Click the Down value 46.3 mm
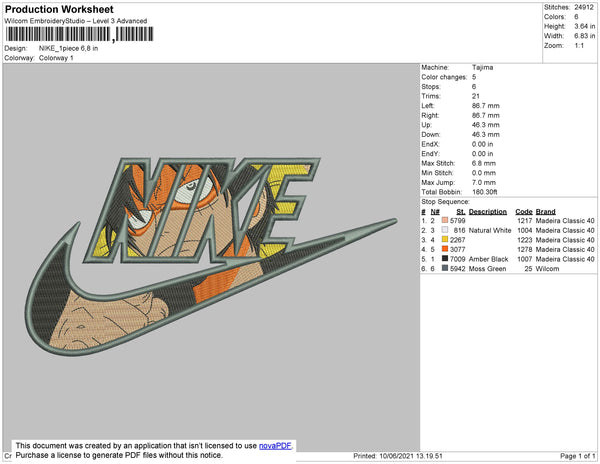Image resolution: width=600 pixels, height=464 pixels. pos(486,134)
